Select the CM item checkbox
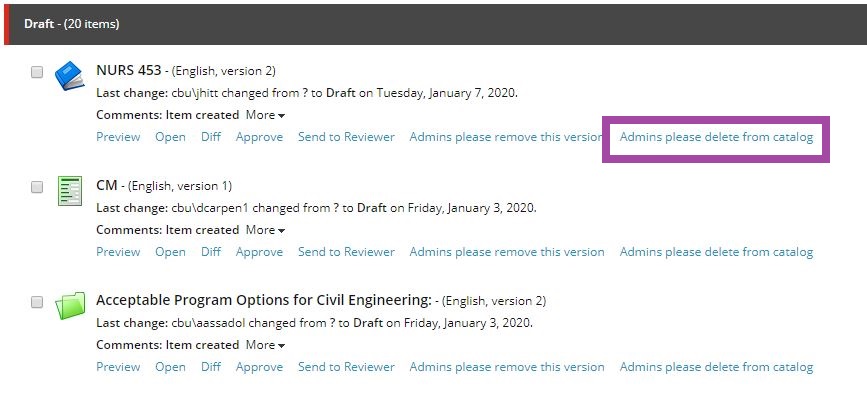 click(x=36, y=187)
